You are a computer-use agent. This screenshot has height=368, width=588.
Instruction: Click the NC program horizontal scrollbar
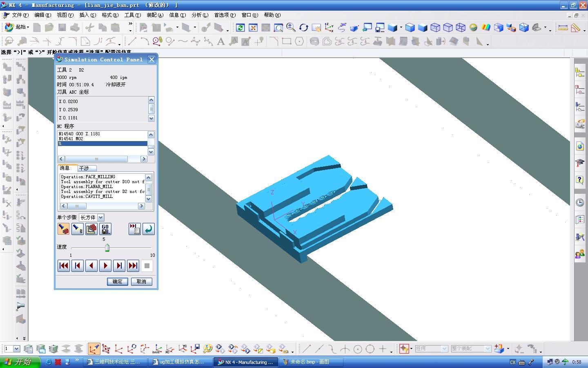tap(102, 159)
